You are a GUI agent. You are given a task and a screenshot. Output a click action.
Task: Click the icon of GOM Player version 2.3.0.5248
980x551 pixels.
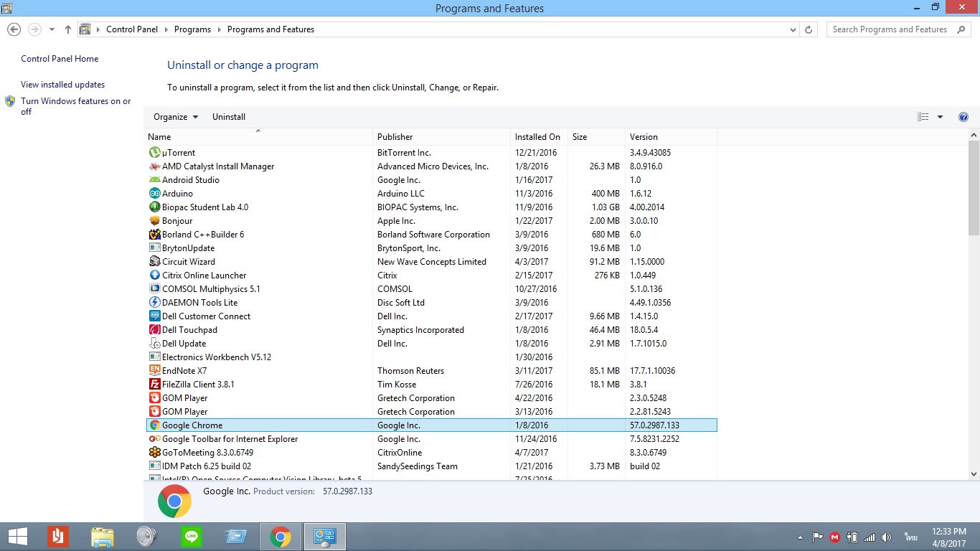154,398
